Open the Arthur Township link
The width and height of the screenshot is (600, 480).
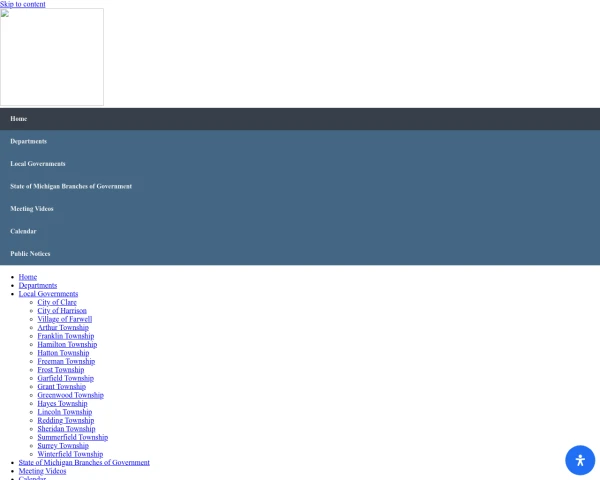pyautogui.click(x=63, y=327)
